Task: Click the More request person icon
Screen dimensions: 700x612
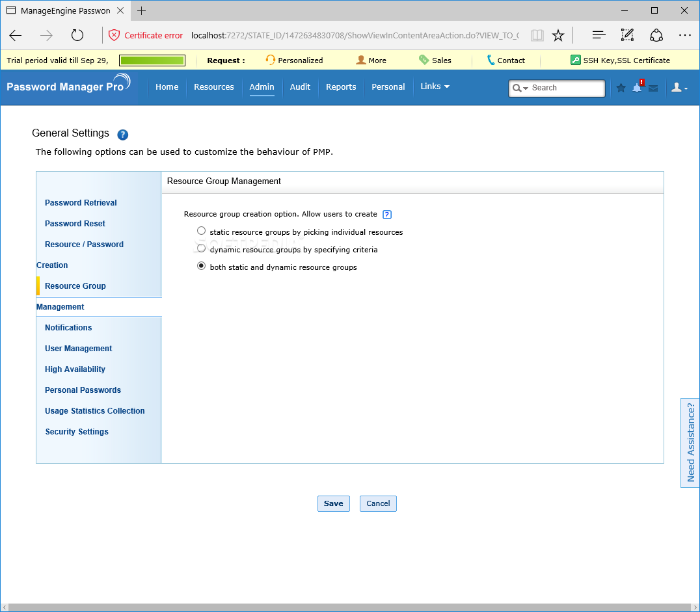Action: tap(360, 60)
